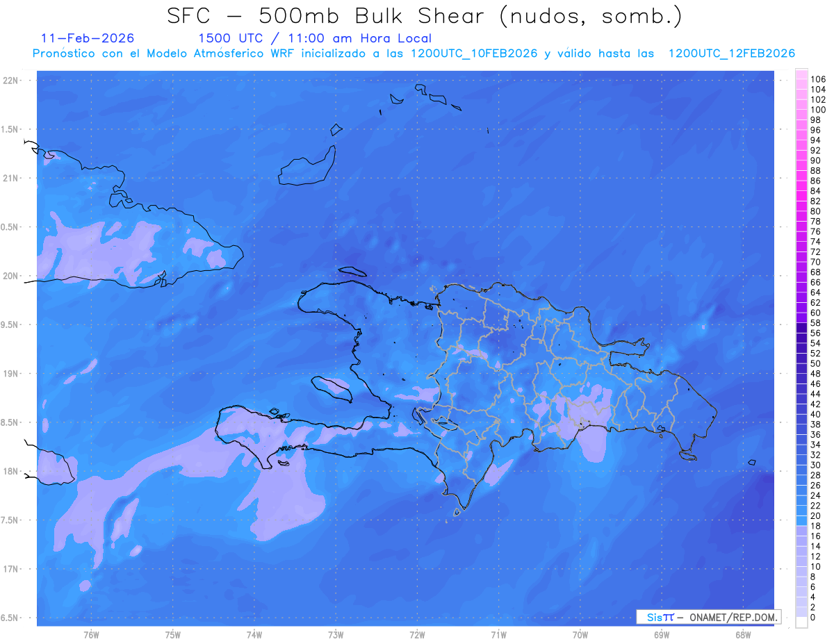Click the '1200UTC_10FEB2026' initialization time text
This screenshot has height=644, width=834.
[x=475, y=53]
